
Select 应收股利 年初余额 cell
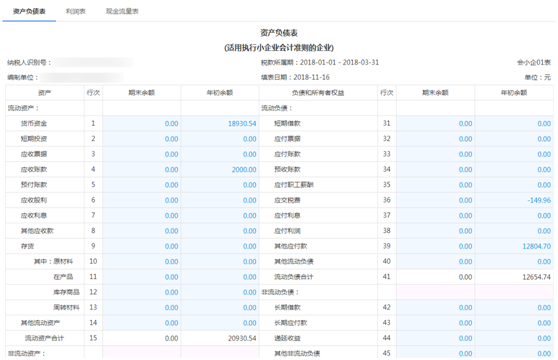220,200
